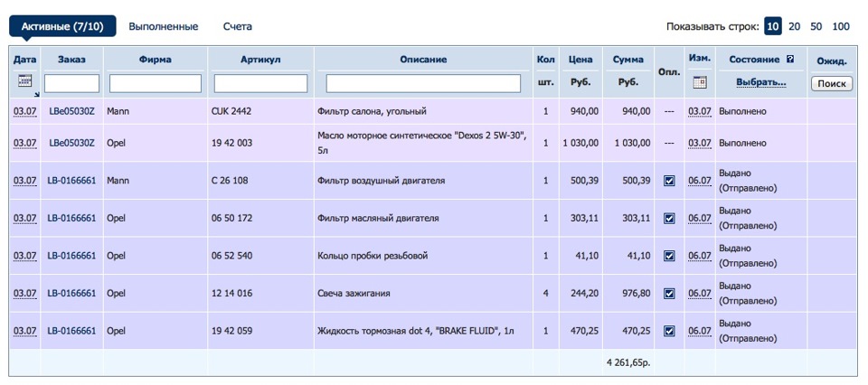The height and width of the screenshot is (385, 868).
Task: Toggle paid checkbox for article 06 50 172
Action: coord(669,219)
